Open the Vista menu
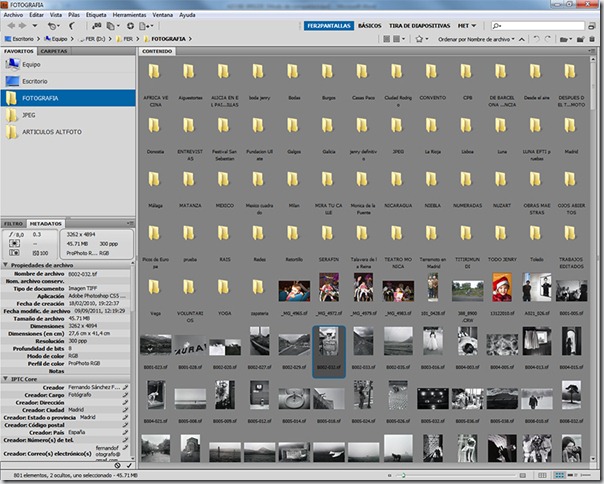The height and width of the screenshot is (484, 604). pos(56,15)
